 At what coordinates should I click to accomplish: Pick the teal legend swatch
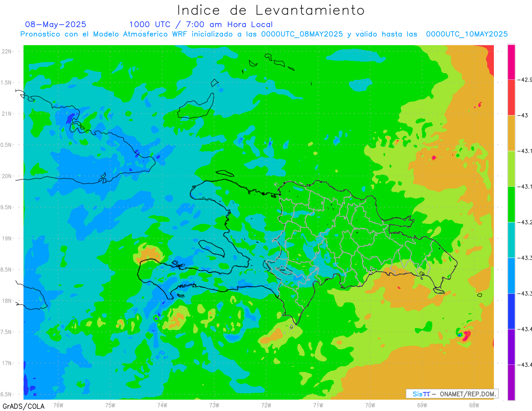click(511, 240)
